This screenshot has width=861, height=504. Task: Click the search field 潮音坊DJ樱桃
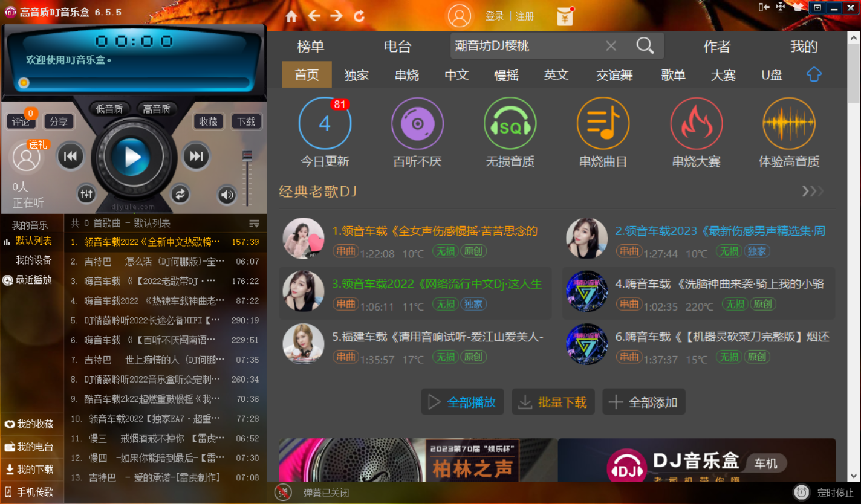(526, 46)
